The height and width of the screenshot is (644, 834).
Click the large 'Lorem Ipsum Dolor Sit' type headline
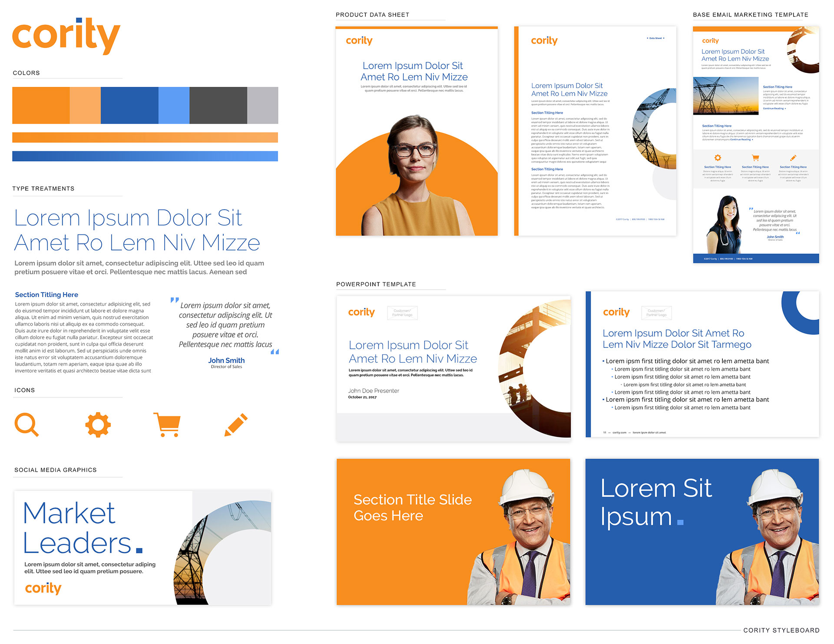(137, 230)
